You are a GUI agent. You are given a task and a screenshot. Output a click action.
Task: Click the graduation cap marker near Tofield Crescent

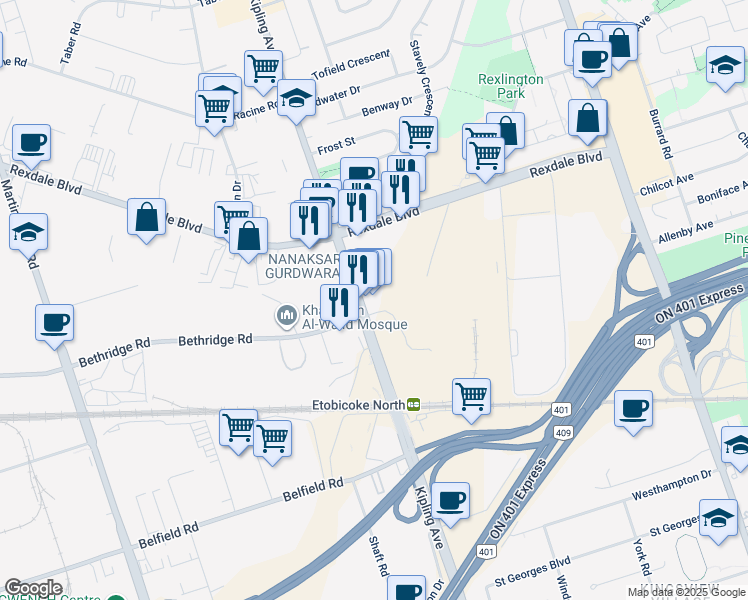296,99
